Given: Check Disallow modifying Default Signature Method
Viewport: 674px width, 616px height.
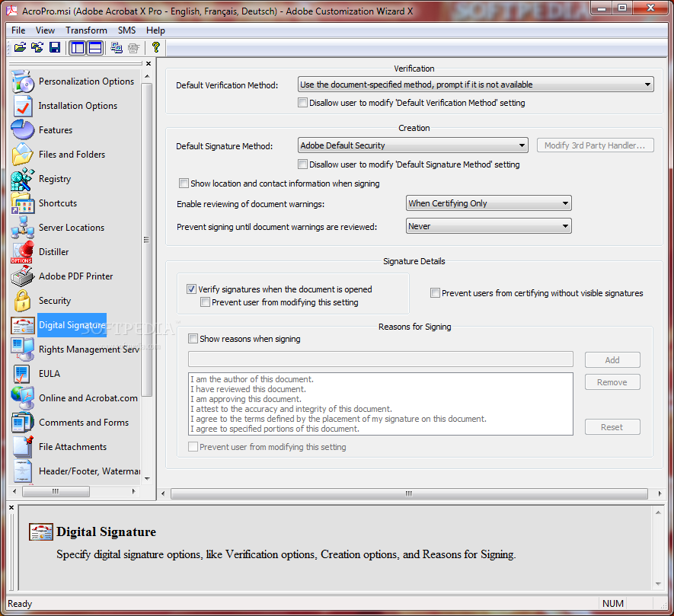Looking at the screenshot, I should tap(302, 164).
